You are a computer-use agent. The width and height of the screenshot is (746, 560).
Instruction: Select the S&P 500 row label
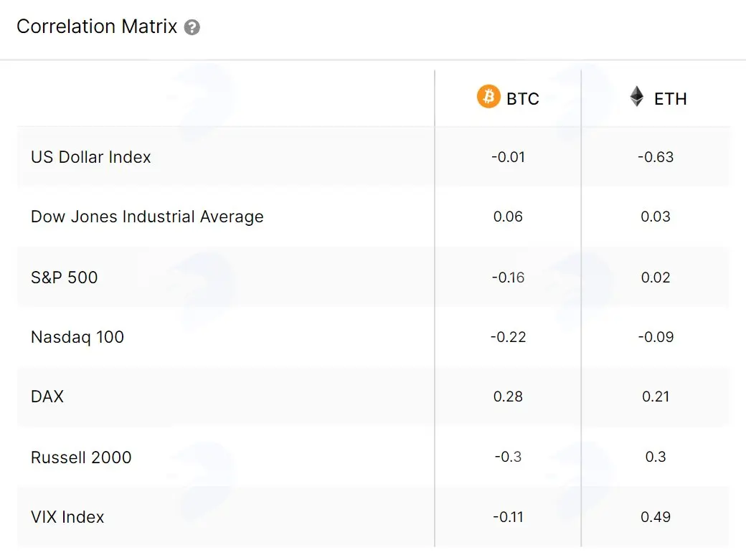(x=65, y=277)
